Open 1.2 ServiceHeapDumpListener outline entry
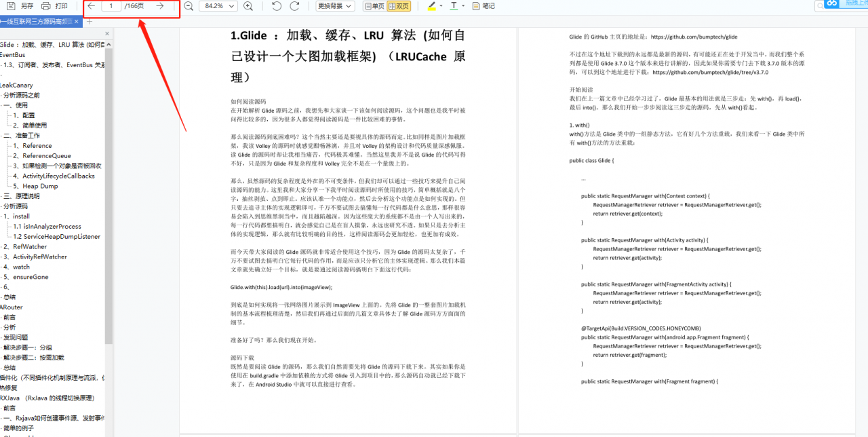 (x=57, y=237)
